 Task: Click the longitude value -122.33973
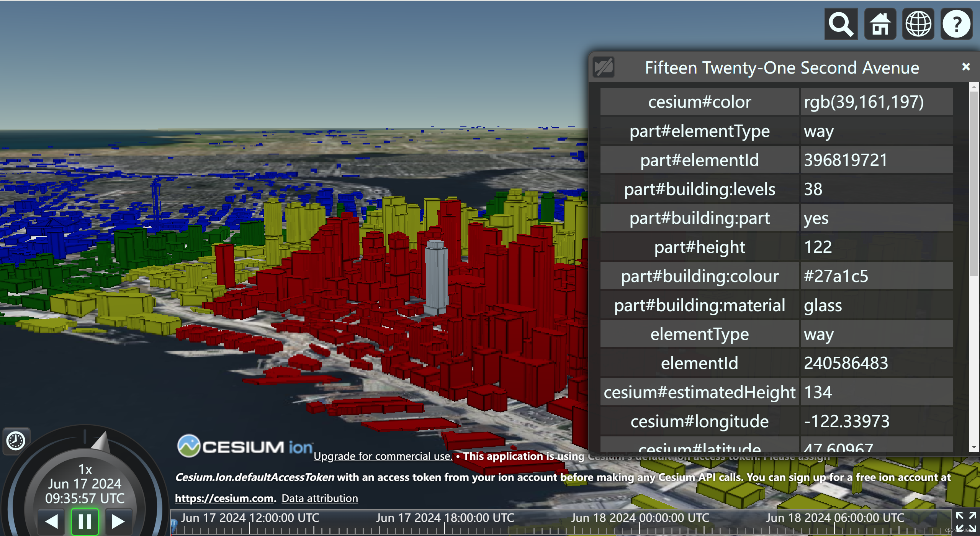click(846, 421)
